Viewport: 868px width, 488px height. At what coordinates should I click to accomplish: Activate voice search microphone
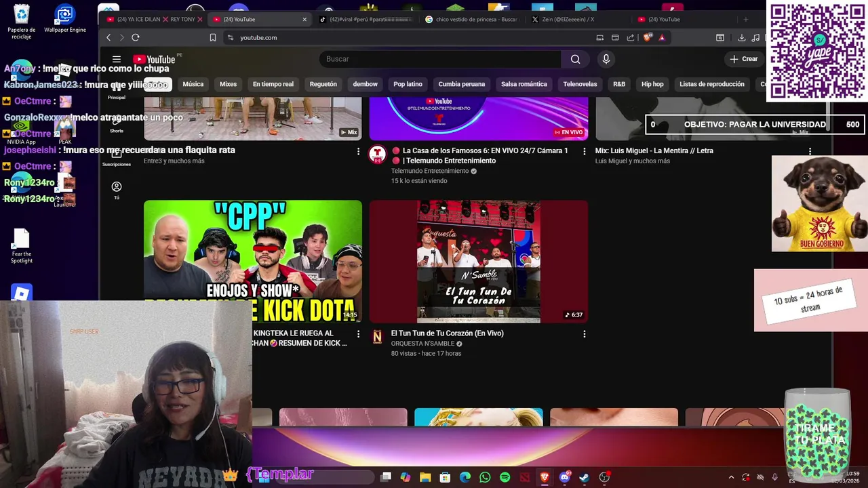[606, 59]
